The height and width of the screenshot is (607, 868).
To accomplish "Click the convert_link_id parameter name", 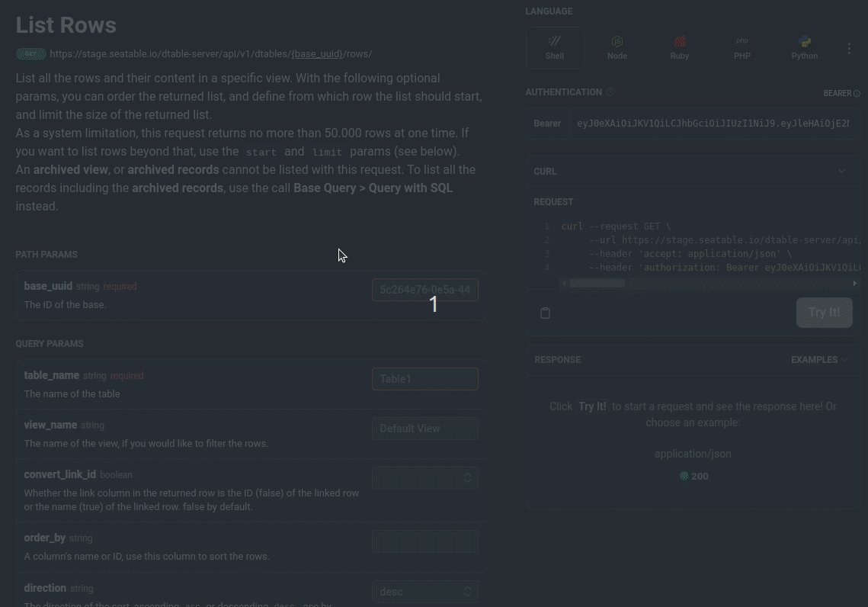I will click(59, 474).
